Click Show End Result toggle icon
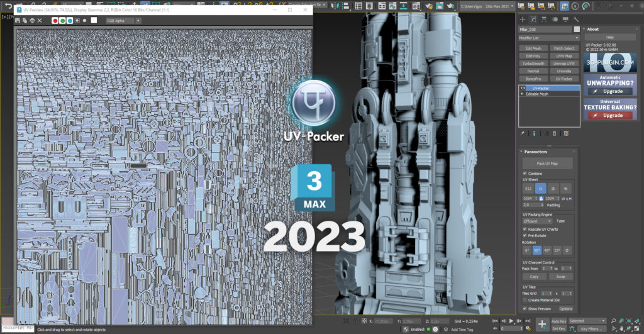The width and height of the screenshot is (644, 334). coord(534,133)
